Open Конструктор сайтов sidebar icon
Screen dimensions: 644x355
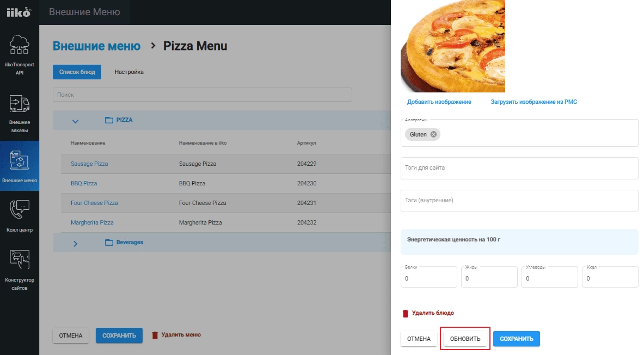click(20, 260)
